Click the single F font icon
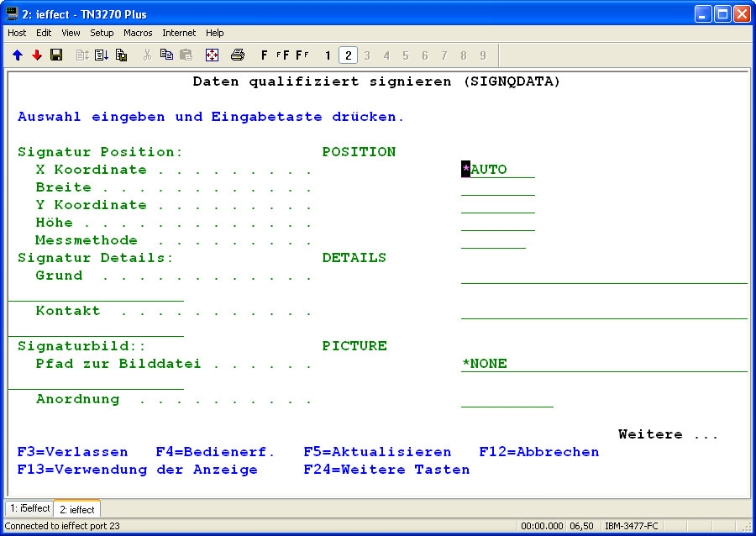This screenshot has height=536, width=756. [265, 55]
